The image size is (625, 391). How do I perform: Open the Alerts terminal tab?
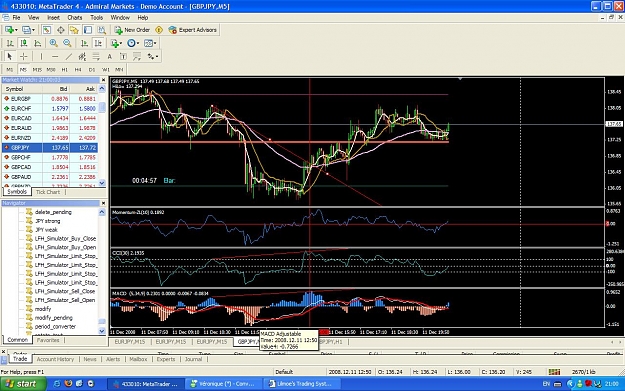[113, 359]
